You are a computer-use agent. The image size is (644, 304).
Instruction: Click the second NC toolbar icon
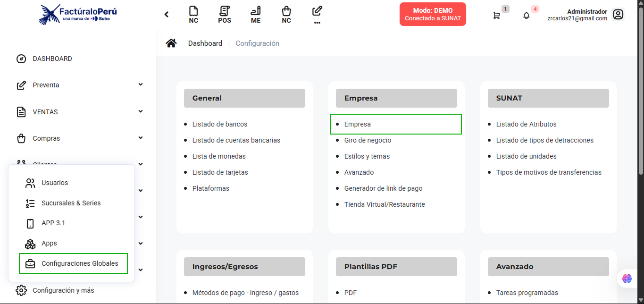click(286, 14)
